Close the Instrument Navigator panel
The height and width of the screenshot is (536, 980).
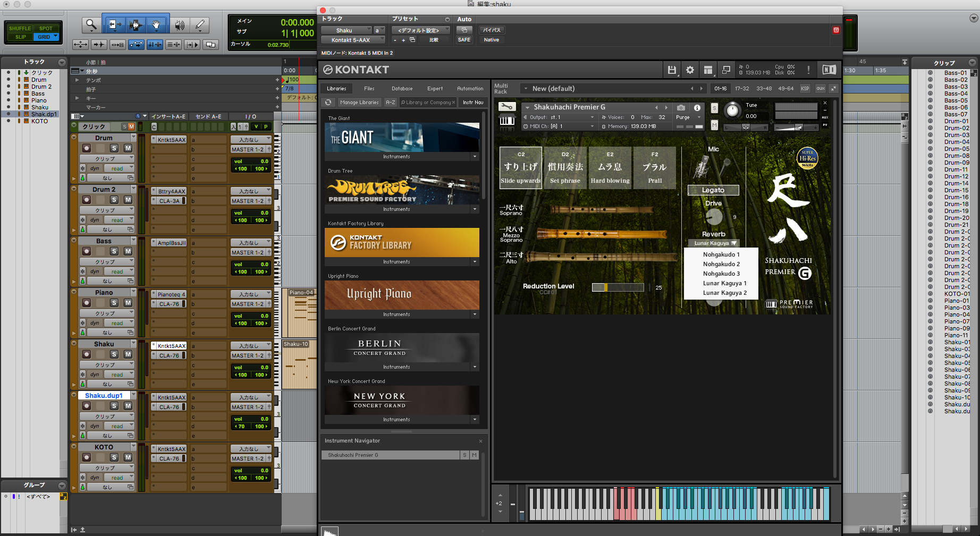[480, 441]
